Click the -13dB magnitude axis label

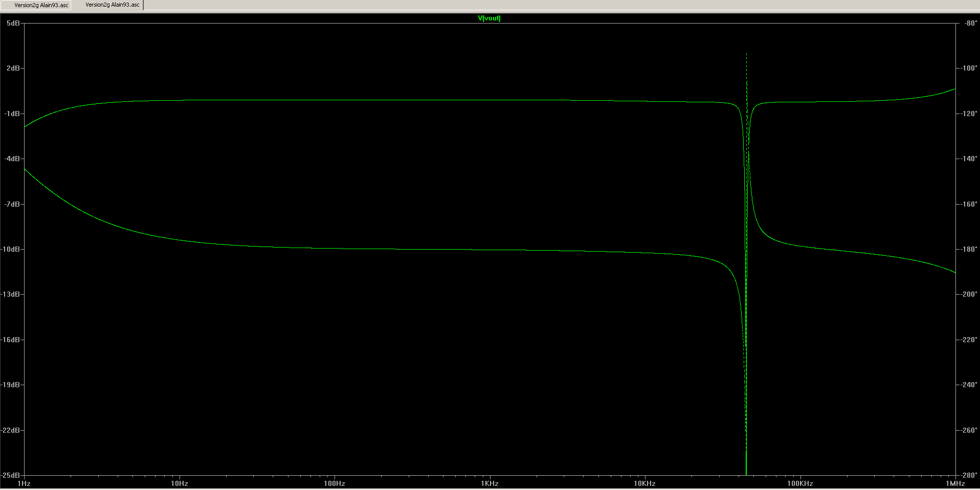pyautogui.click(x=11, y=294)
